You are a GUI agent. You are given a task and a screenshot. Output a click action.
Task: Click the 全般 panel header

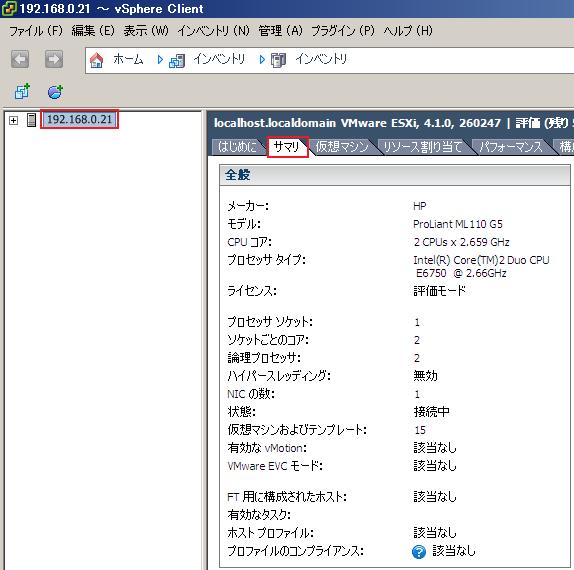pos(394,175)
